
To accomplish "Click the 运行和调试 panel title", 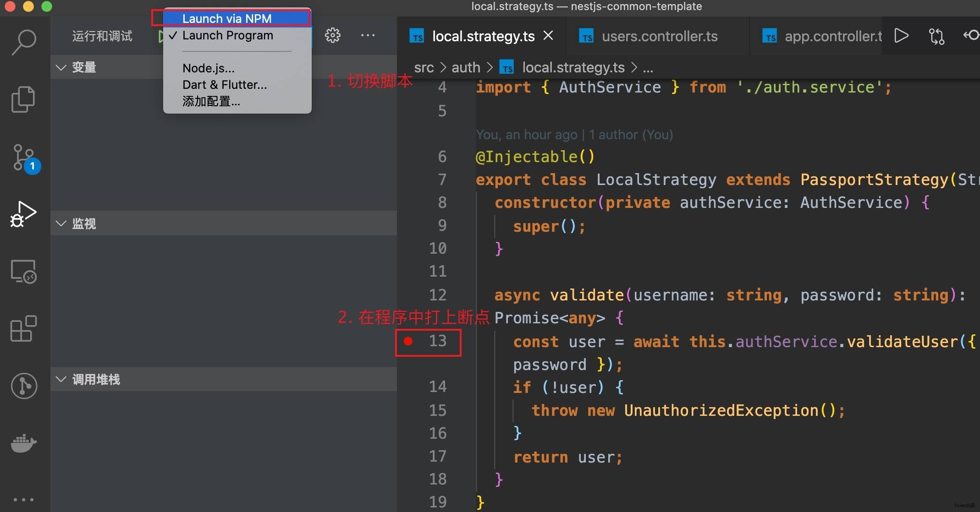I will [102, 36].
